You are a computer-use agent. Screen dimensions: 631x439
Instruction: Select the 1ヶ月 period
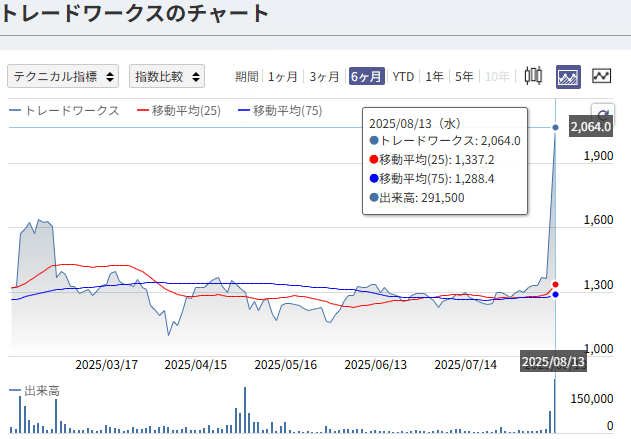283,76
